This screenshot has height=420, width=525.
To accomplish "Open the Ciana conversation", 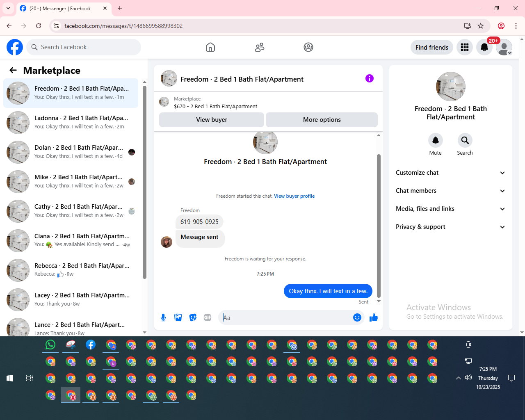I will click(71, 241).
